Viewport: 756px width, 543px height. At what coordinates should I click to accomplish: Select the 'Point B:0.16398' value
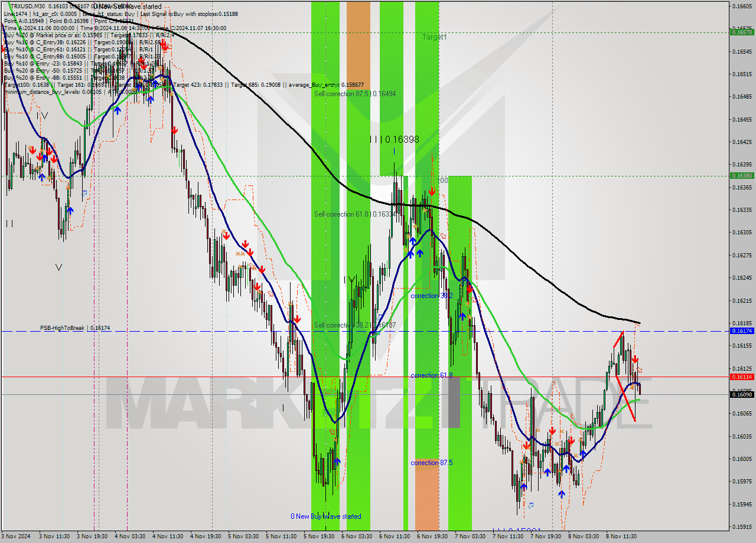point(69,21)
